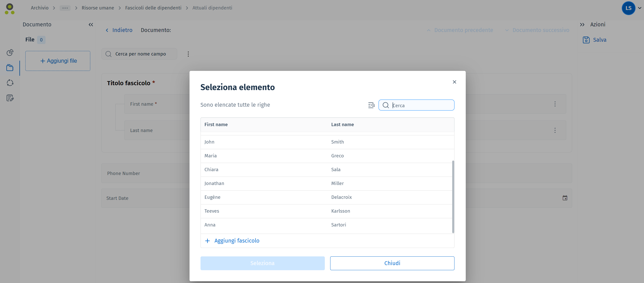This screenshot has width=644, height=283.
Task: Click the Delacroix cell
Action: tap(341, 197)
